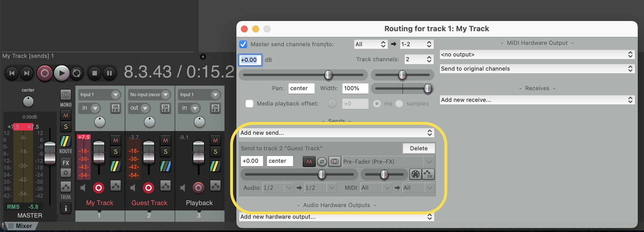Open the master FX button
This screenshot has height=232, width=644.
65,163
